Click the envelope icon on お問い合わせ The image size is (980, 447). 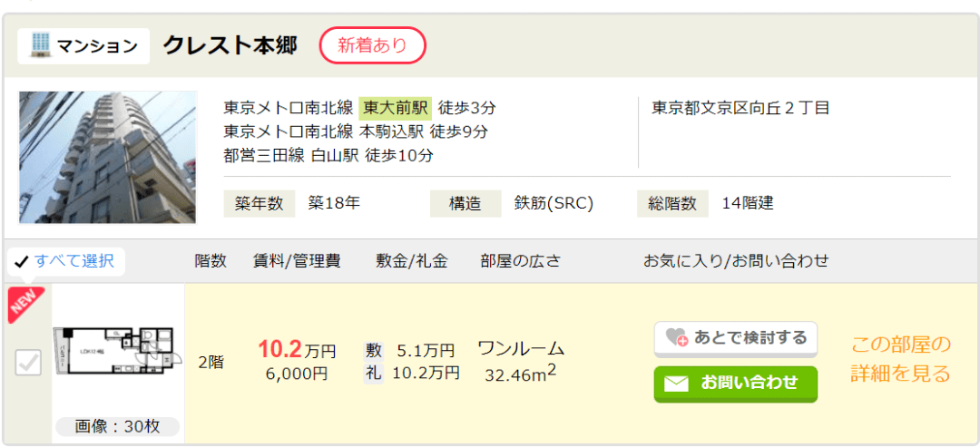[676, 384]
